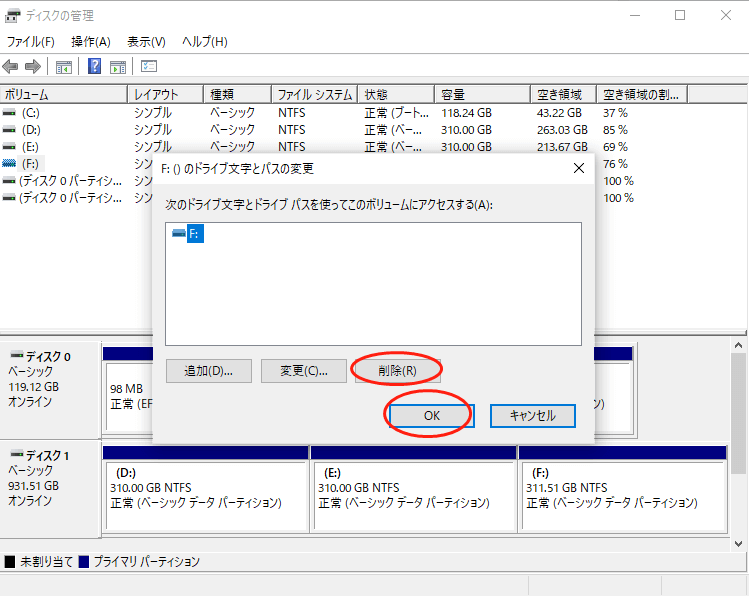Click the D: free space 263.03 GB cell
The height and width of the screenshot is (596, 749).
pos(562,129)
